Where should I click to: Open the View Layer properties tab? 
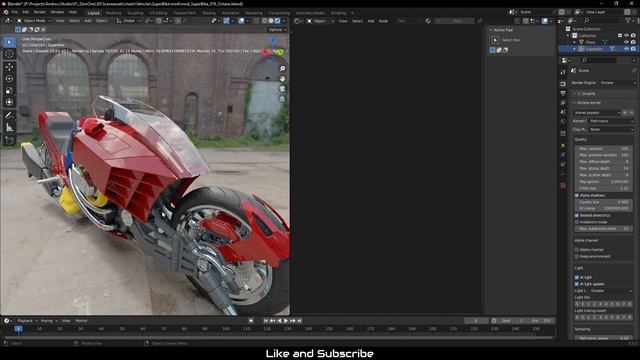pyautogui.click(x=563, y=103)
